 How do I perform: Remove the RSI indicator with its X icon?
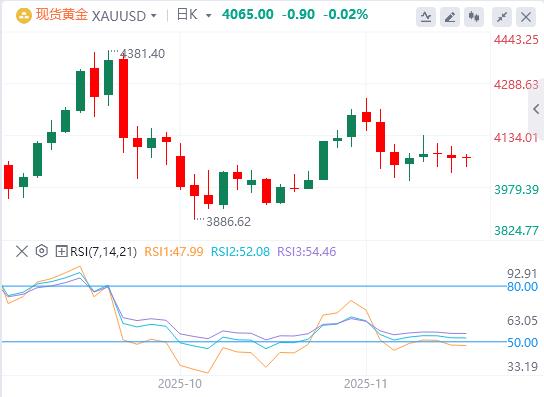pos(22,251)
